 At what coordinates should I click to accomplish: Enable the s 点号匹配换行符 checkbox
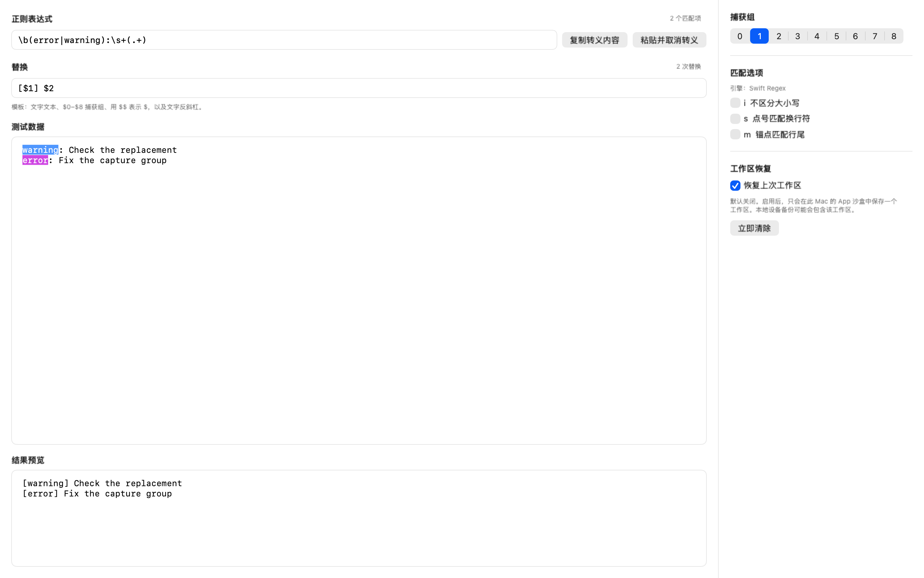click(x=735, y=118)
